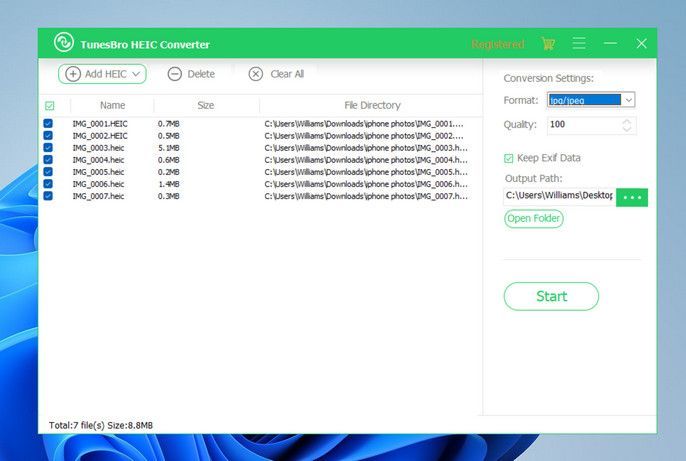Click the TunesBro logo icon
This screenshot has height=461, width=686.
(x=64, y=42)
